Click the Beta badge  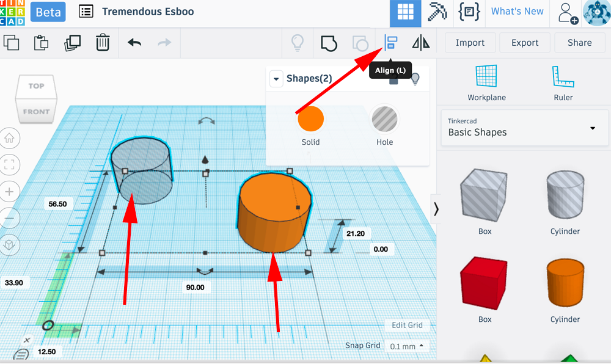coord(48,12)
